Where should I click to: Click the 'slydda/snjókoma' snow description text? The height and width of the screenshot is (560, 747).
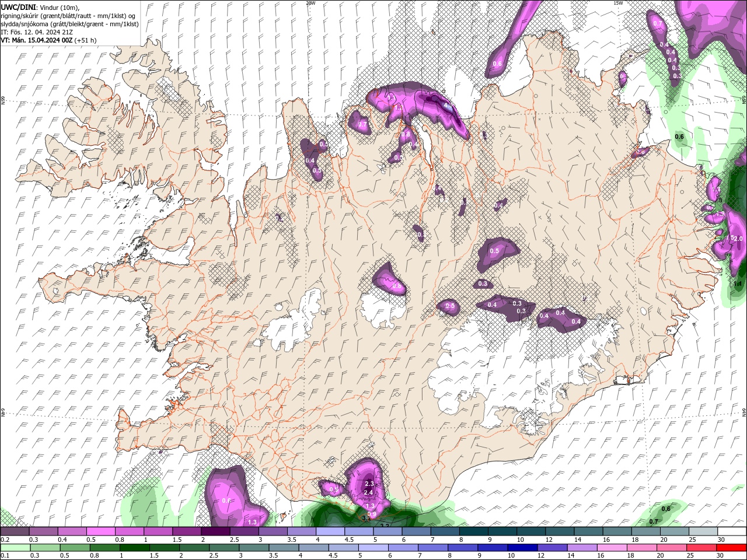pyautogui.click(x=25, y=24)
